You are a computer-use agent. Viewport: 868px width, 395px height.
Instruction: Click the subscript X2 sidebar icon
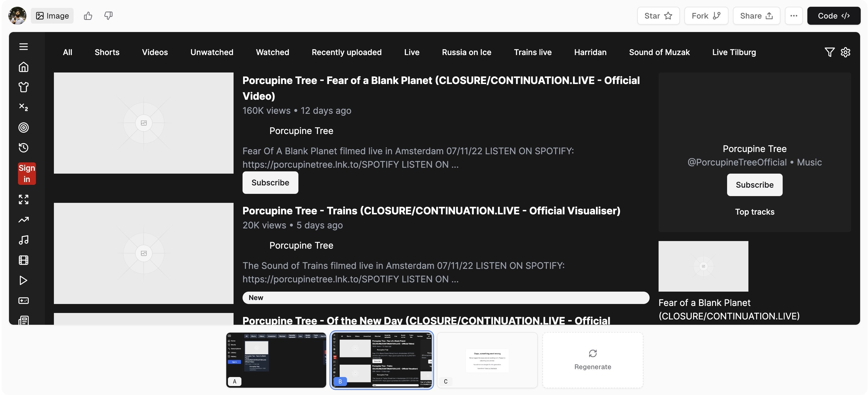23,107
